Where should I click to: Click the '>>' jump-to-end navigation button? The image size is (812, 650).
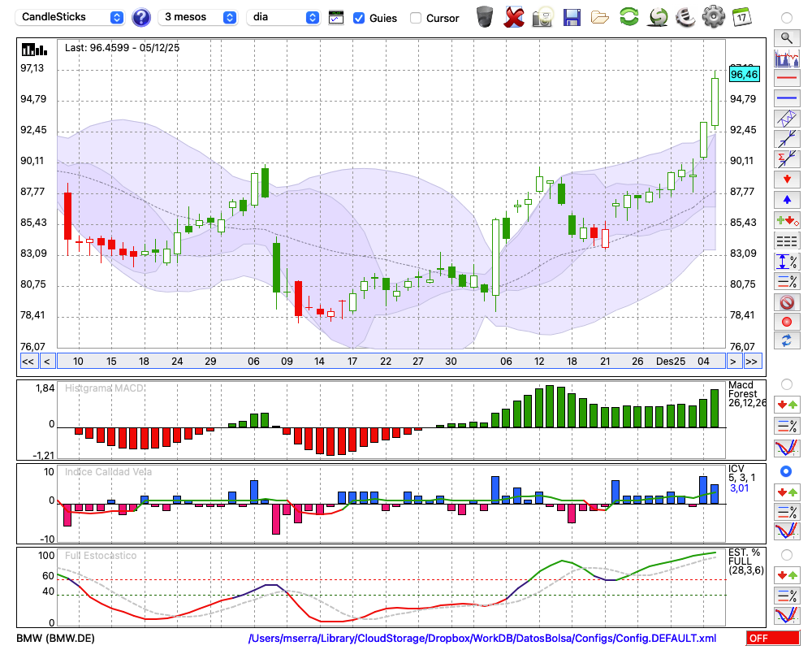click(x=752, y=362)
